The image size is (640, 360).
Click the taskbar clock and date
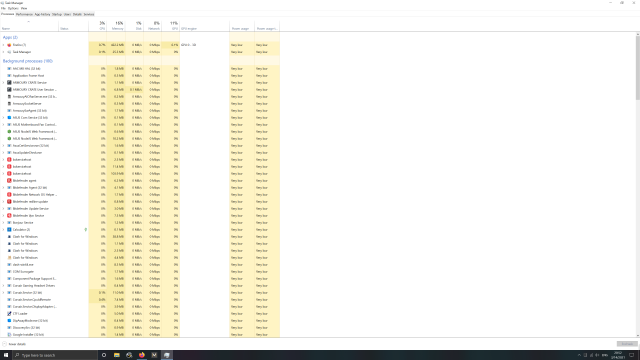click(x=617, y=355)
